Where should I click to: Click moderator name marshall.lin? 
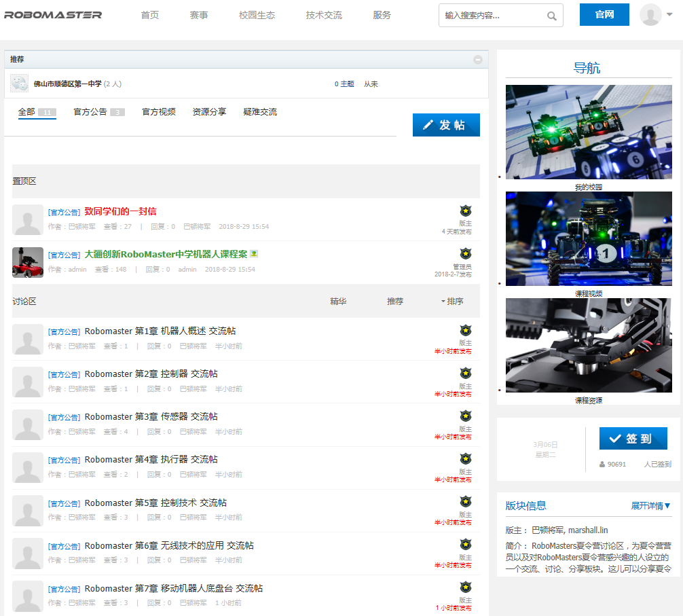588,530
